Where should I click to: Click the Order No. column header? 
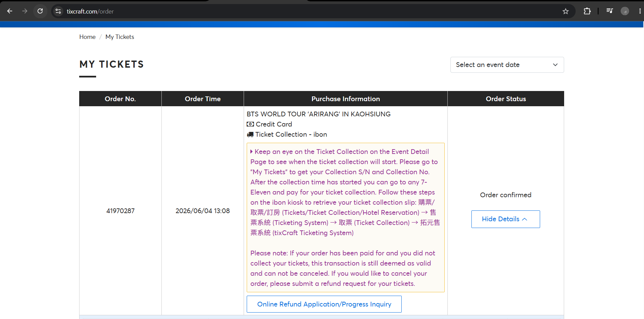click(x=120, y=99)
